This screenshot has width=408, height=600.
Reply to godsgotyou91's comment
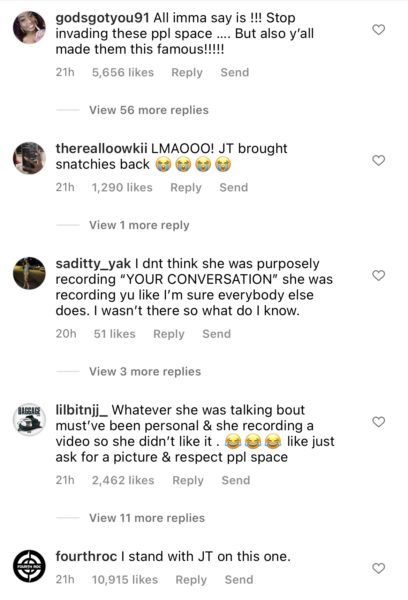(187, 72)
